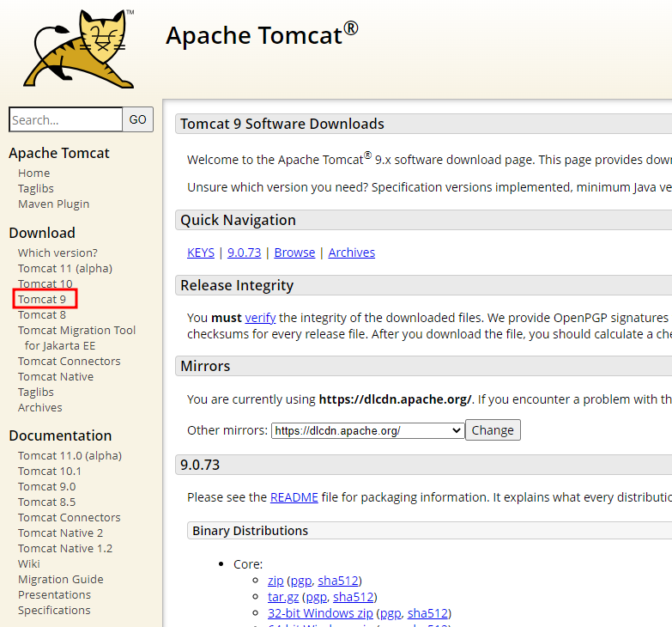This screenshot has height=627, width=672.
Task: Open Taglibs under Apache Tomcat section
Action: 35,189
